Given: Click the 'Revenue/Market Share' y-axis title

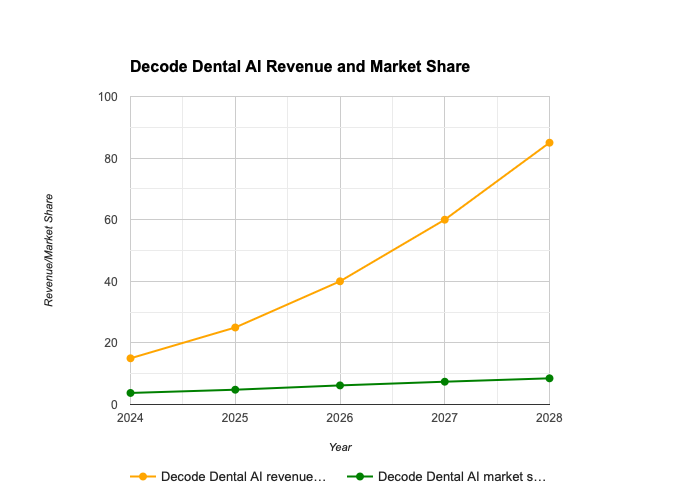Looking at the screenshot, I should [x=49, y=250].
